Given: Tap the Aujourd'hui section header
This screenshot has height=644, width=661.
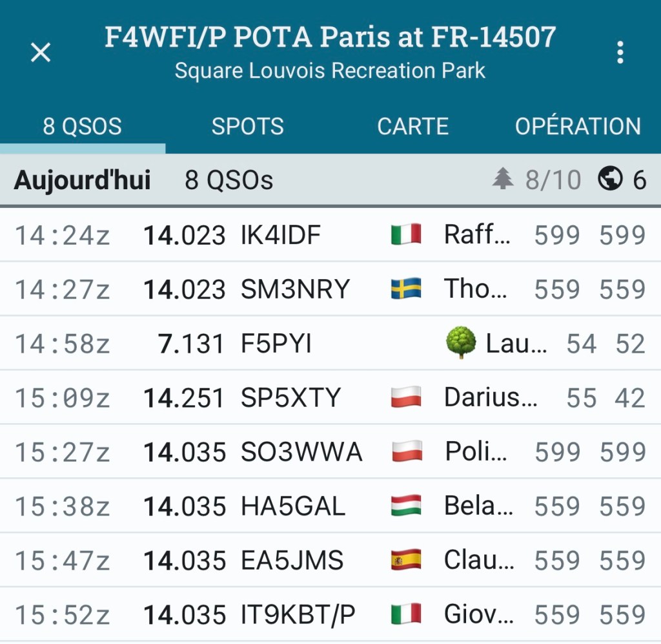Looking at the screenshot, I should (82, 180).
